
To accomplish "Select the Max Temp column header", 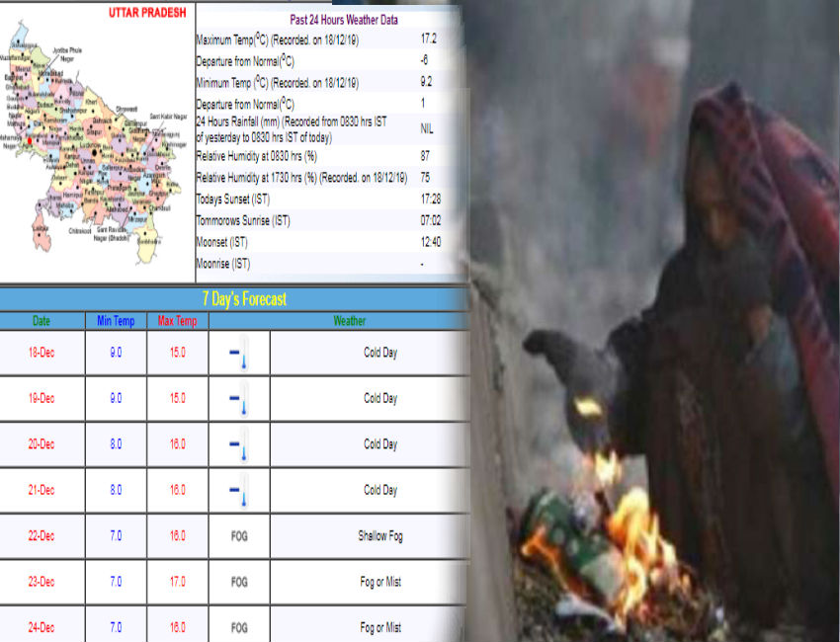I will tap(178, 321).
